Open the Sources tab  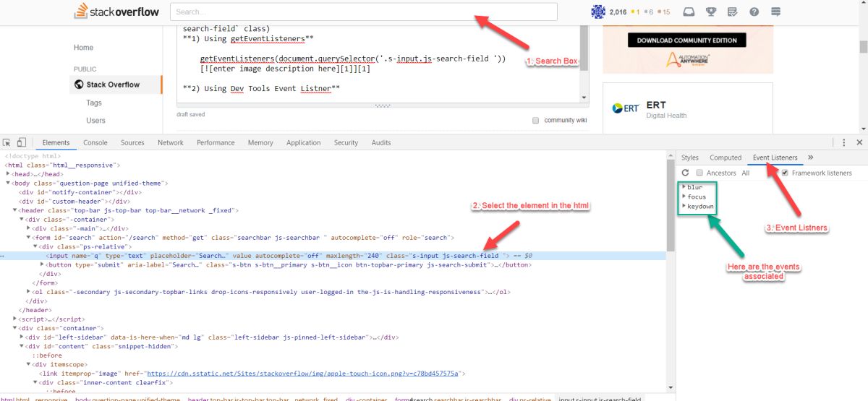tap(132, 142)
